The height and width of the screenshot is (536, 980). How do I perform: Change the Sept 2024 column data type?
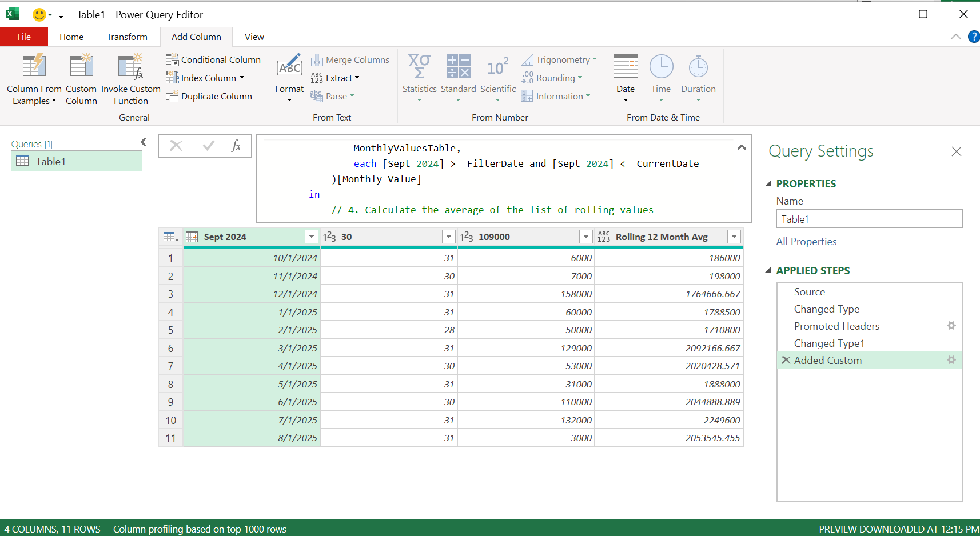tap(192, 237)
